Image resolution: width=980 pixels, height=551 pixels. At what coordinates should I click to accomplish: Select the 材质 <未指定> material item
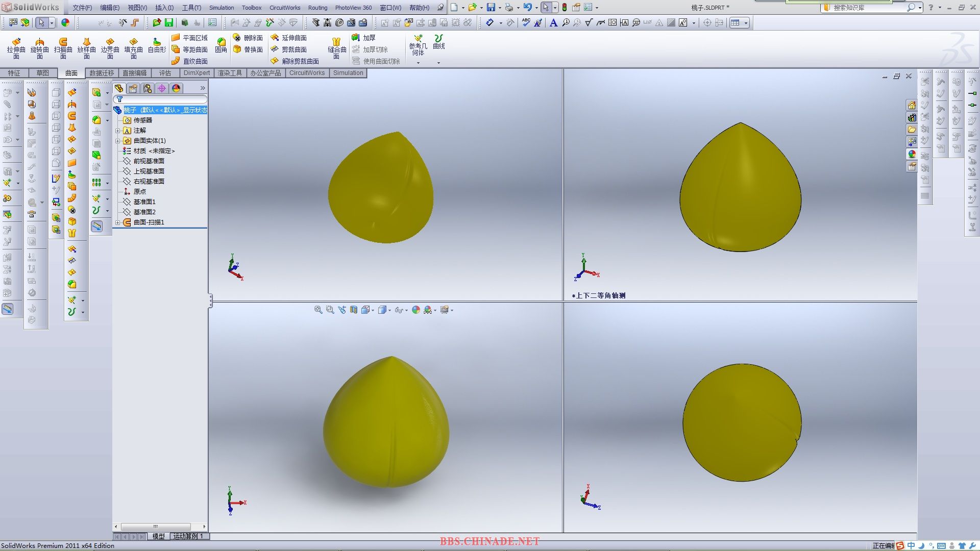[x=149, y=151]
